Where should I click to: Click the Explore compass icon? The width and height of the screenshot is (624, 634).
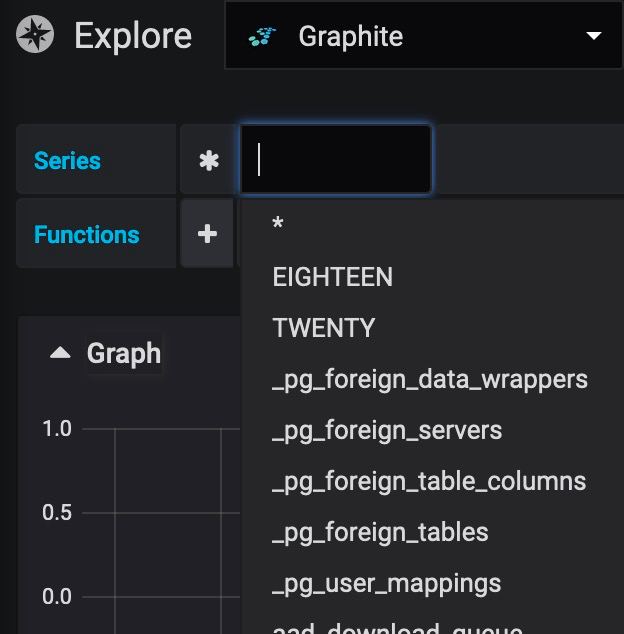[x=35, y=34]
